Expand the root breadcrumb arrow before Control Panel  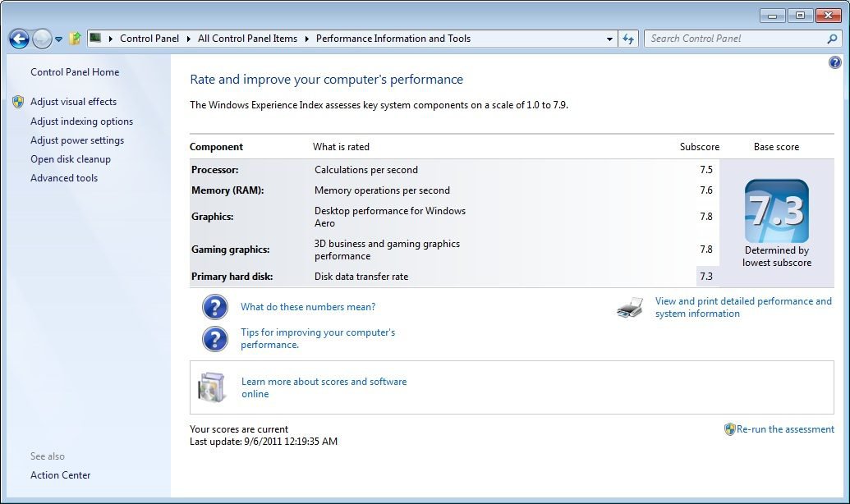pyautogui.click(x=111, y=39)
